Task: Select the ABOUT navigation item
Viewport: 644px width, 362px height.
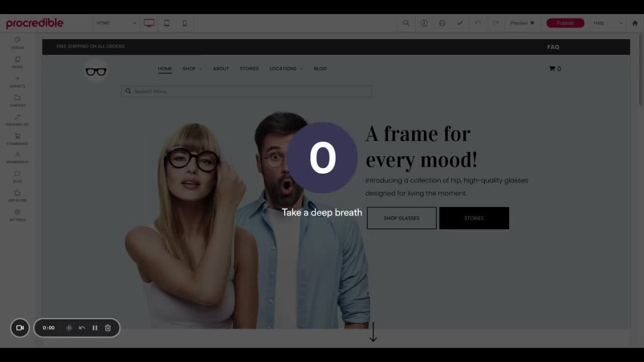Action: pyautogui.click(x=221, y=68)
